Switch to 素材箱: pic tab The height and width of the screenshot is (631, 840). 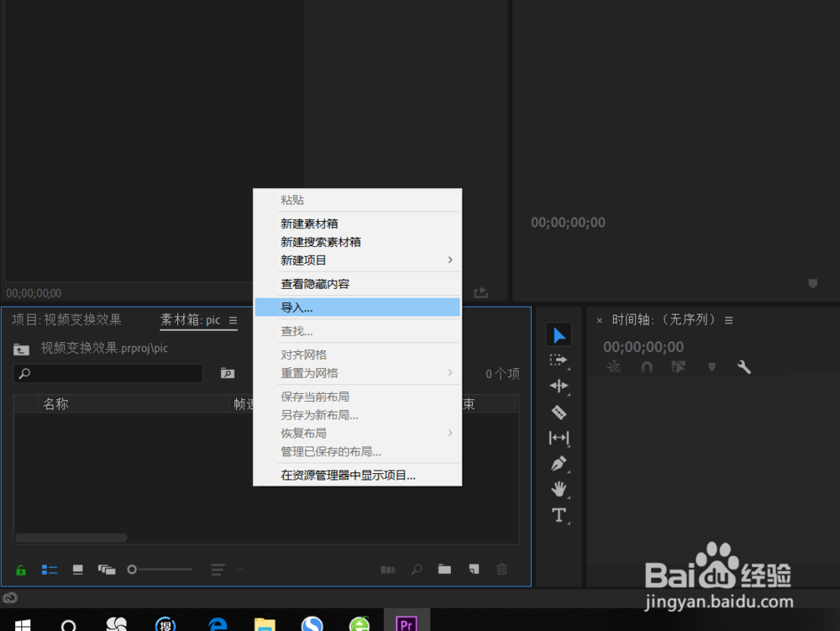click(x=191, y=320)
